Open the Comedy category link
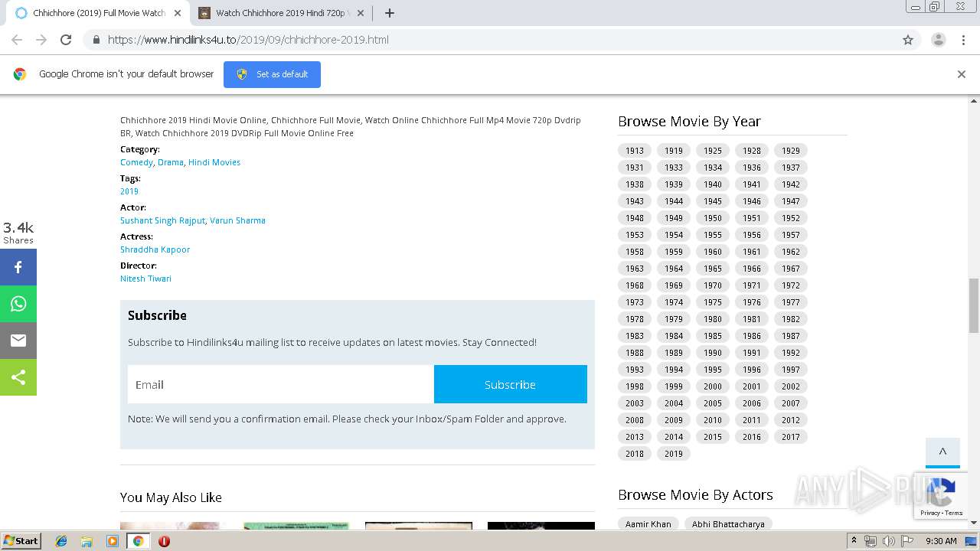 tap(136, 162)
